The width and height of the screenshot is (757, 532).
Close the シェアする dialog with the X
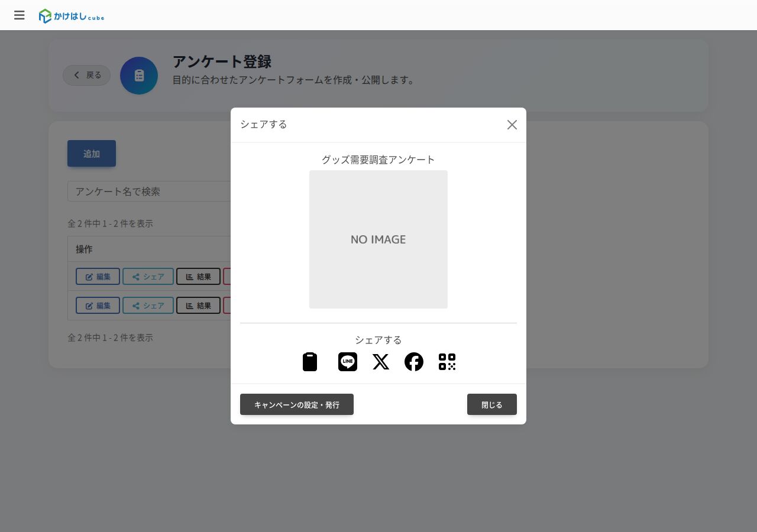tap(512, 125)
